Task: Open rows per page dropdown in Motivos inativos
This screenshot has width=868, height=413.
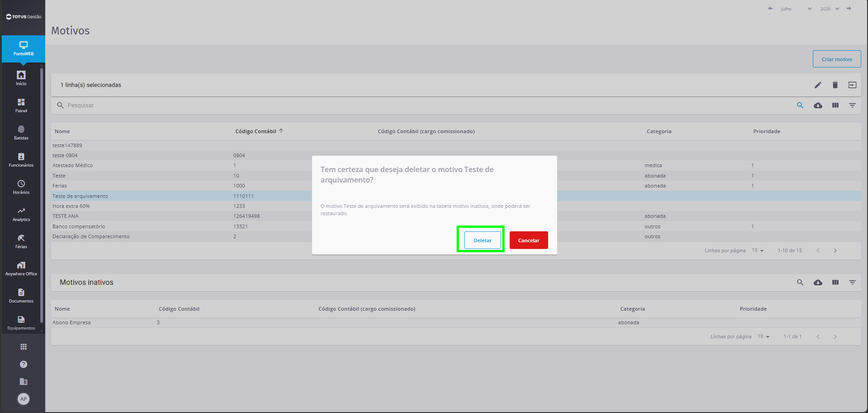Action: (764, 336)
